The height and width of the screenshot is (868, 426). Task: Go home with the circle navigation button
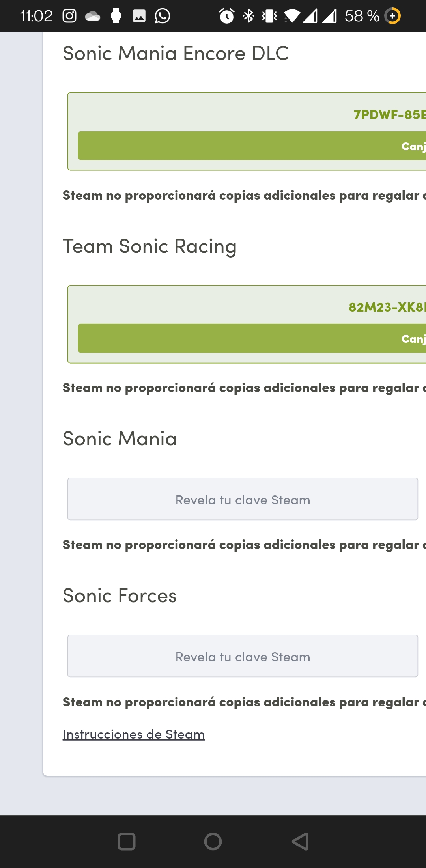pyautogui.click(x=213, y=841)
